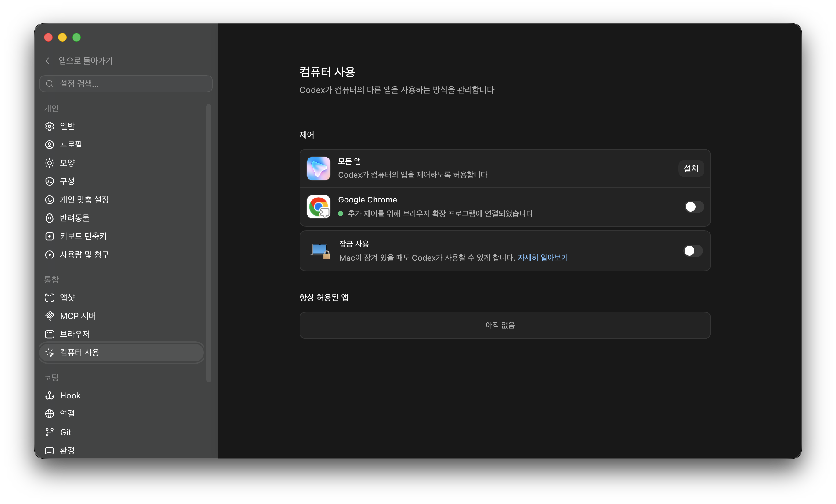Click the 잠금 사용 laptop lock icon
Screen dimensions: 836x504
coord(320,251)
